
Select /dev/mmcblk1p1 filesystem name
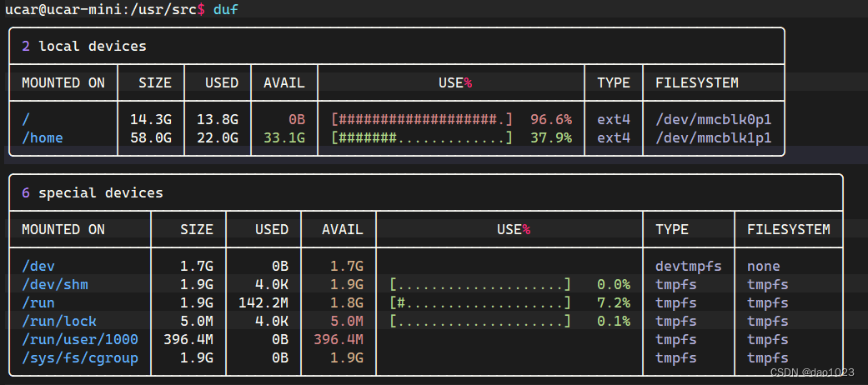click(714, 137)
